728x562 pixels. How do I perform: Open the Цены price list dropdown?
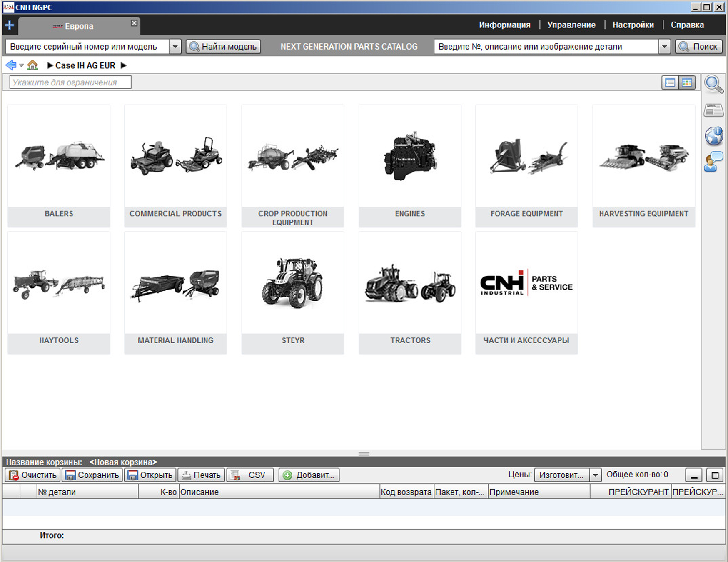[x=595, y=475]
